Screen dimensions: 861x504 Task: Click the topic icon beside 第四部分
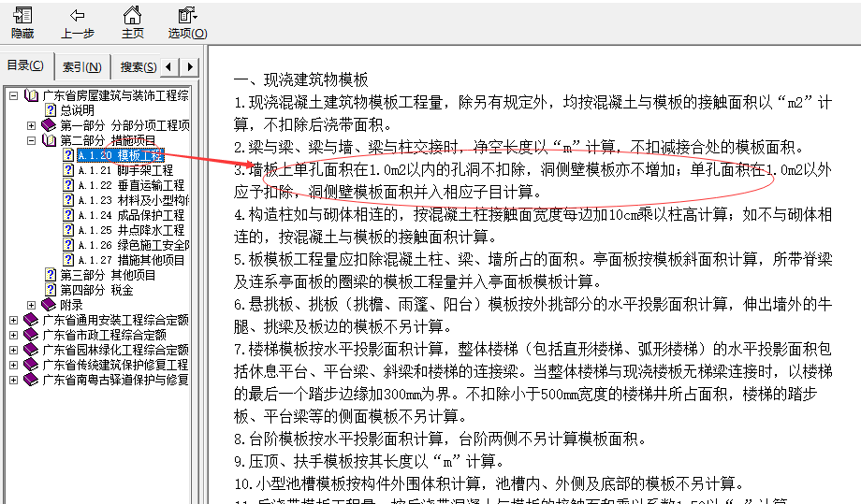click(x=51, y=290)
